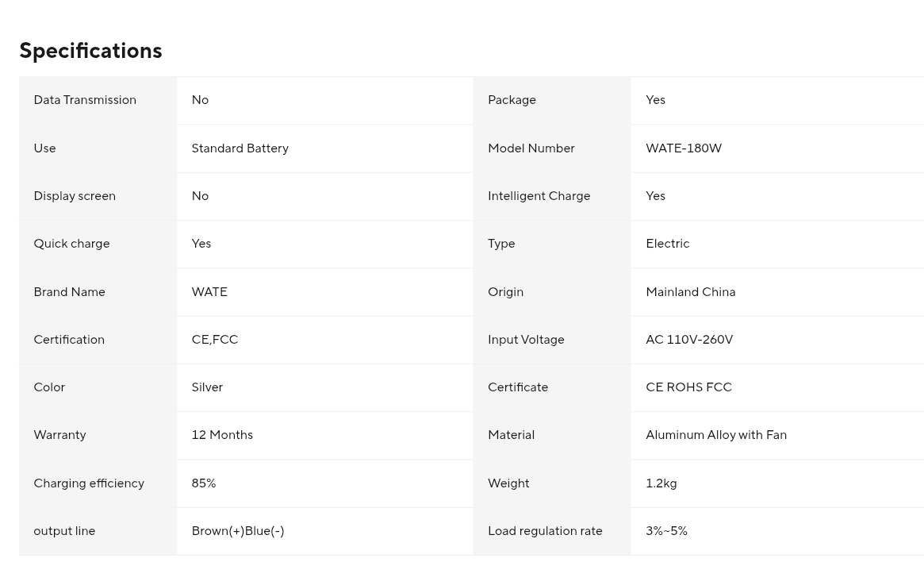Click the 85% charging efficiency value
This screenshot has height=562, width=924.
[203, 483]
